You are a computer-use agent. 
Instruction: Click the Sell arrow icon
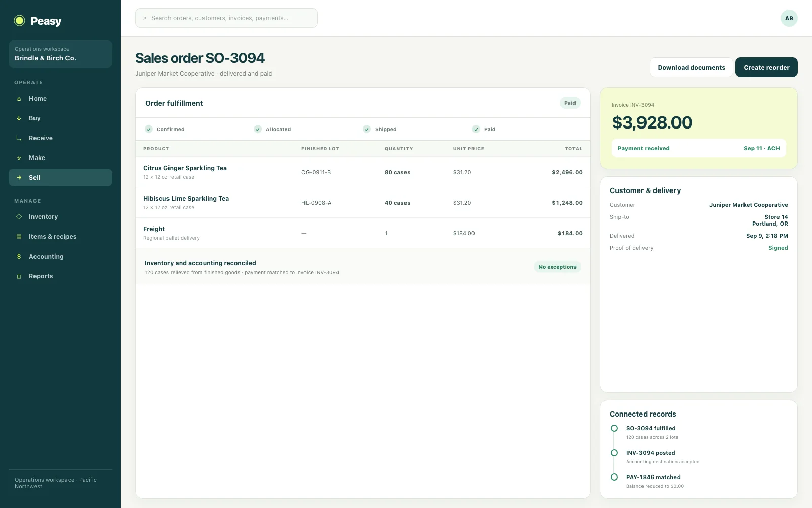(19, 178)
